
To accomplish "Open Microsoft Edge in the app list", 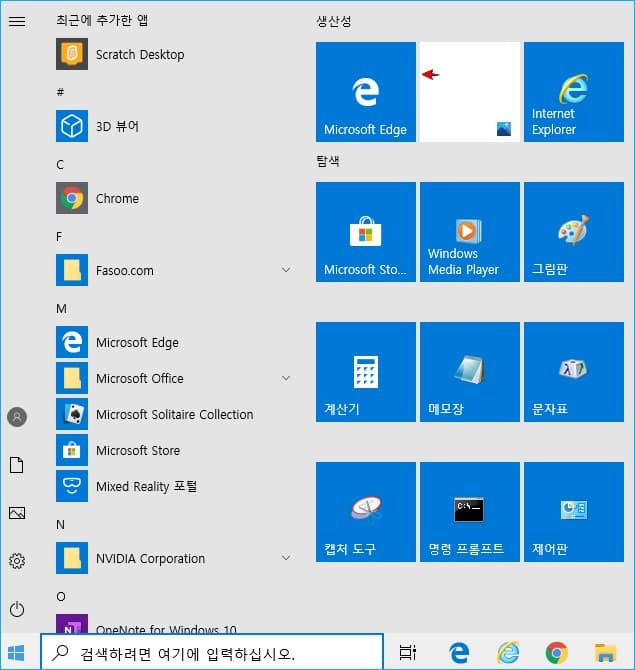I will (x=175, y=342).
